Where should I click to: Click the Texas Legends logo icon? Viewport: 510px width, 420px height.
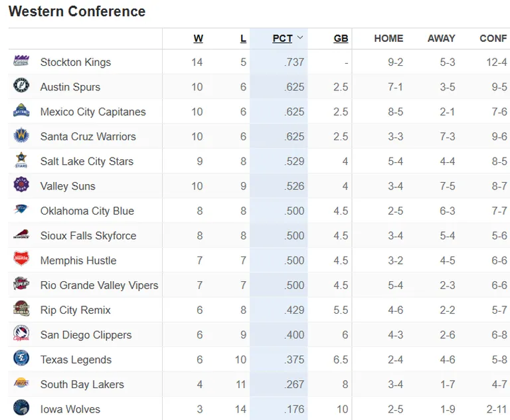click(x=21, y=358)
